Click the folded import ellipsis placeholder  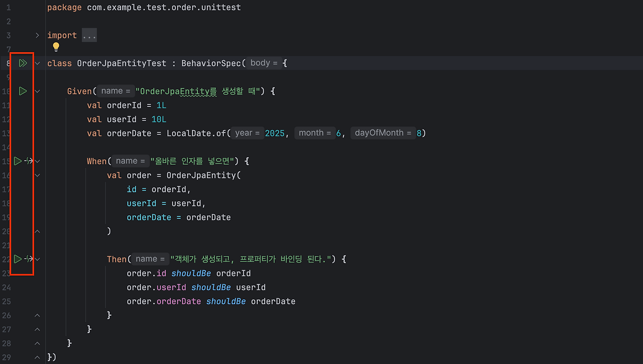[89, 36]
